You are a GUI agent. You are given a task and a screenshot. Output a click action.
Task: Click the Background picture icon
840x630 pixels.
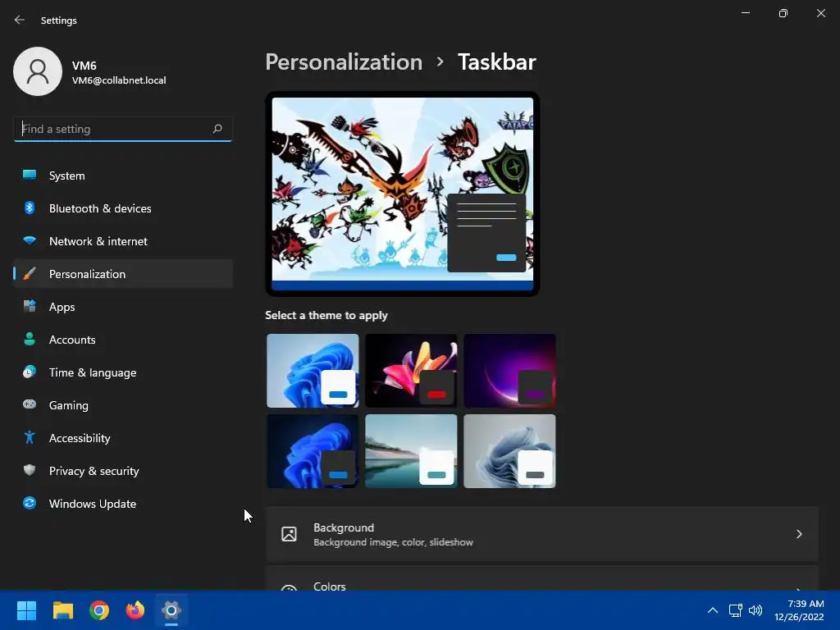290,534
